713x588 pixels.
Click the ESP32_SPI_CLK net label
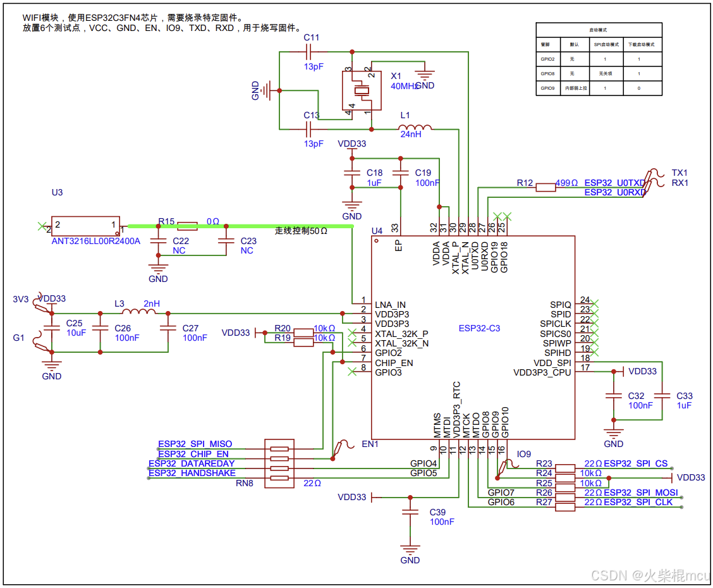[x=638, y=502]
